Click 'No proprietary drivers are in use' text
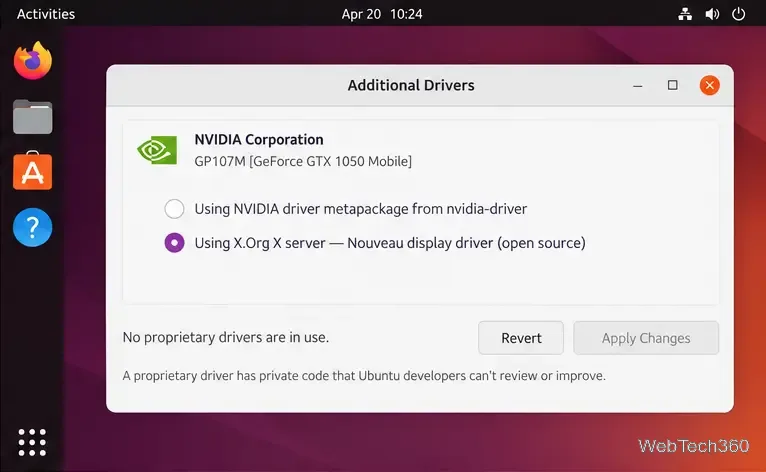 [x=226, y=337]
